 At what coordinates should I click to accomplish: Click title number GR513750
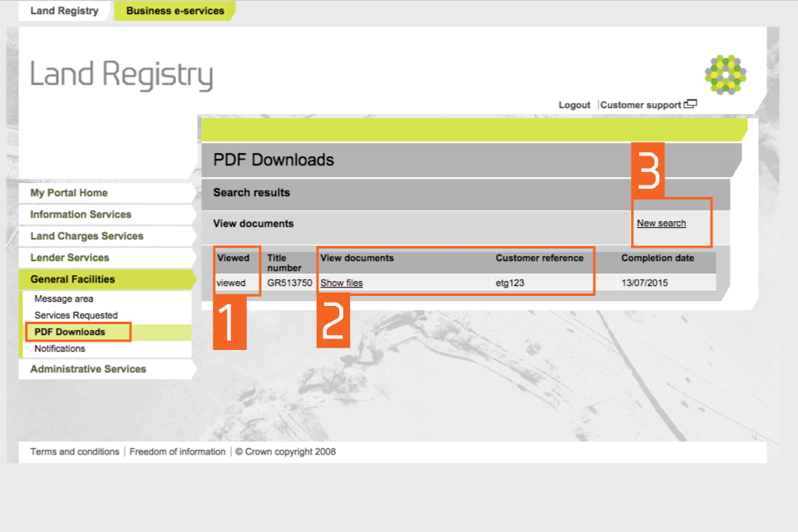click(x=289, y=283)
